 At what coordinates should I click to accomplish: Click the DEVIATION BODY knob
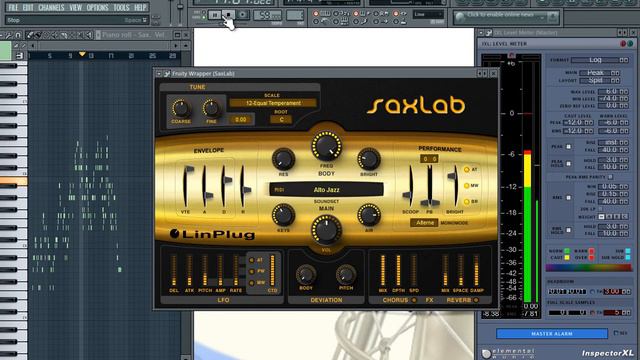[x=306, y=274]
